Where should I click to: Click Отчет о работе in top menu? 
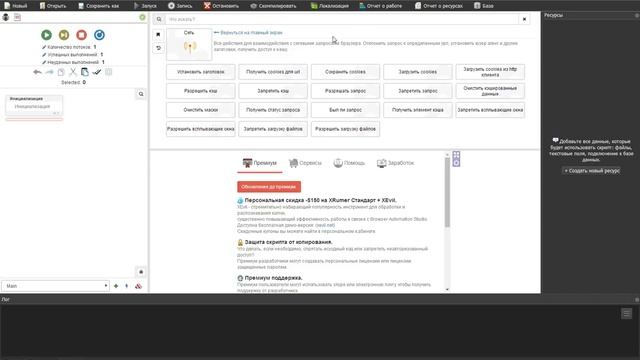[x=380, y=6]
